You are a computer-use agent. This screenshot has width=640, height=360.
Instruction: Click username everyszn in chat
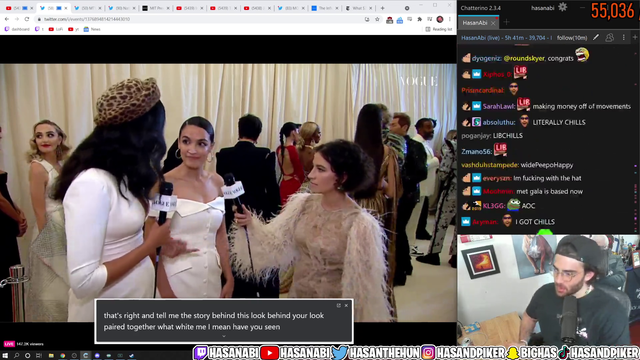pyautogui.click(x=496, y=178)
